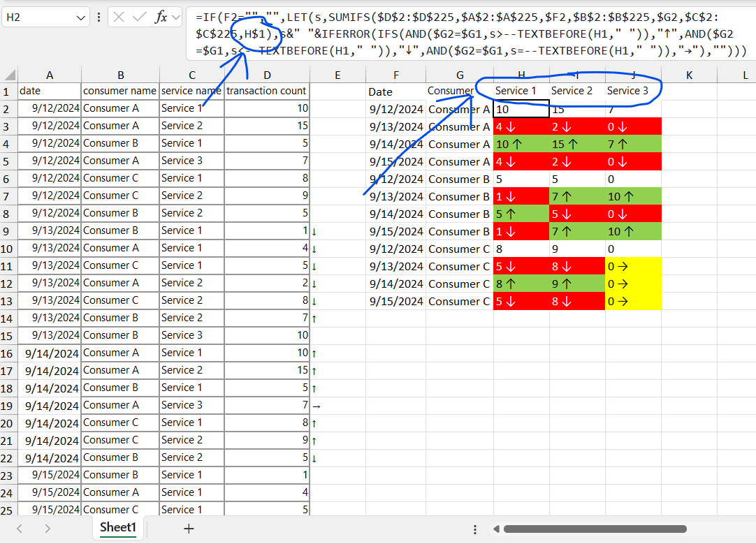Click cell F9 '9/15/2024' for Consumer B
The height and width of the screenshot is (544, 756).
(396, 231)
